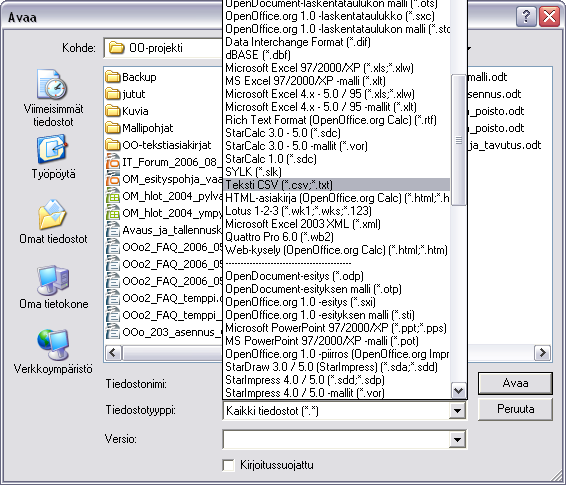The width and height of the screenshot is (566, 485).
Task: Select the Backup folder icon
Action: 113,77
